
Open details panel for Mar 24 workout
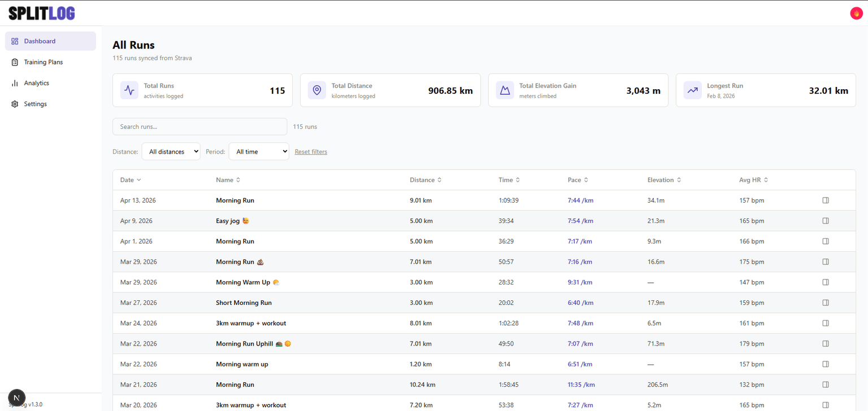(826, 323)
